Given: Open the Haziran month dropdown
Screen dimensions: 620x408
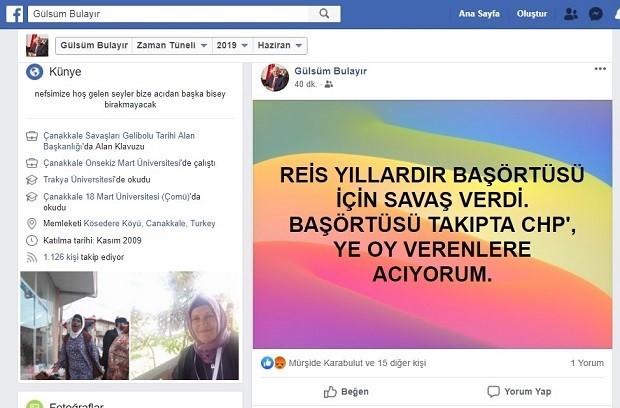Looking at the screenshot, I should pos(280,45).
